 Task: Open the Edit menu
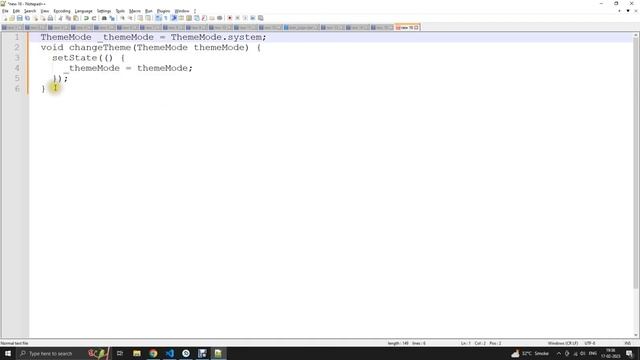tap(16, 11)
